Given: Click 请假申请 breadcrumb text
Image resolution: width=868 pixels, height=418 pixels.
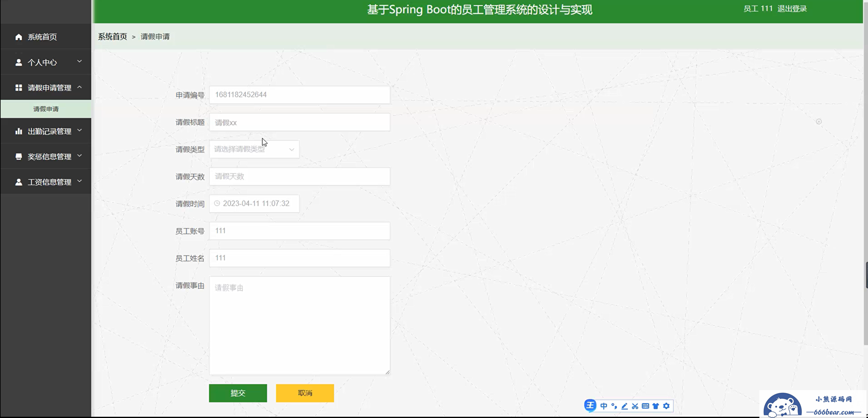Looking at the screenshot, I should pos(155,36).
